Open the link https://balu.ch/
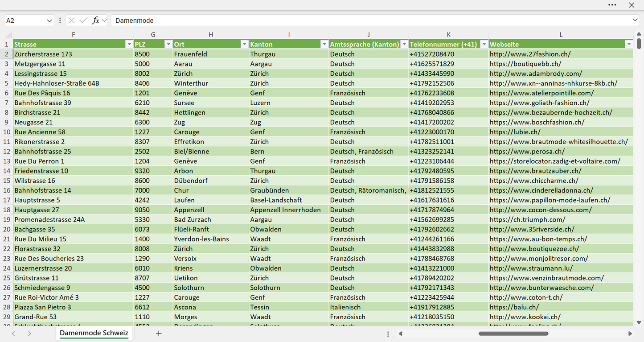This screenshot has height=342, width=644. pyautogui.click(x=514, y=307)
